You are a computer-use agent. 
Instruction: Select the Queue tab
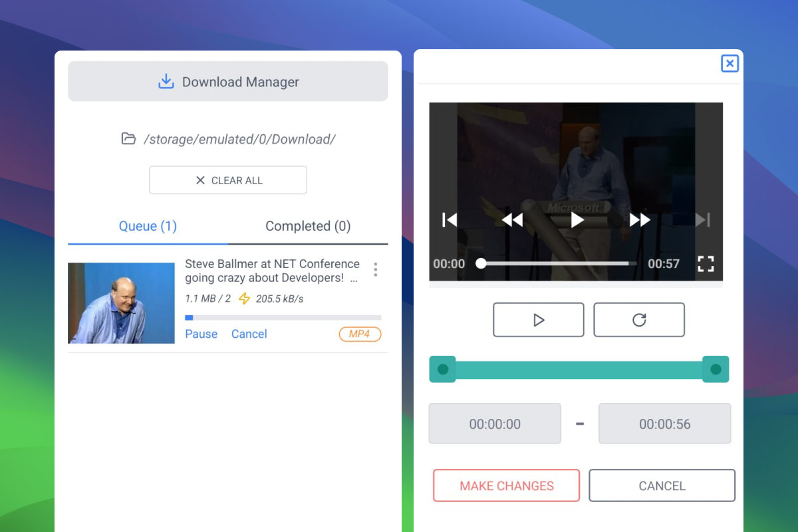pyautogui.click(x=148, y=226)
